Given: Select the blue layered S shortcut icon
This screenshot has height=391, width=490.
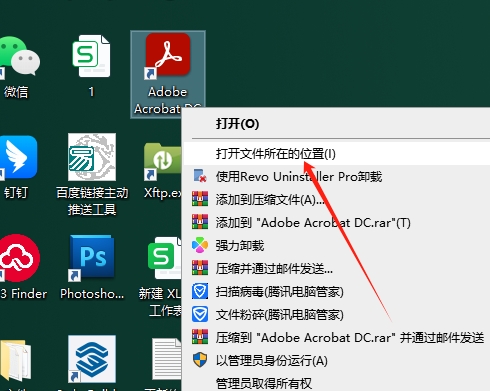Looking at the screenshot, I should pos(92,359).
